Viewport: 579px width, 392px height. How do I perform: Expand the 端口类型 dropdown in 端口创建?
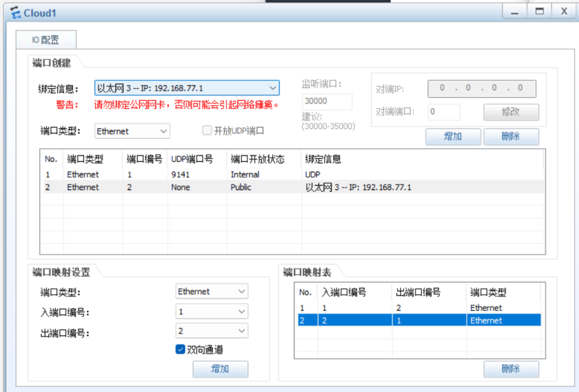pyautogui.click(x=163, y=131)
